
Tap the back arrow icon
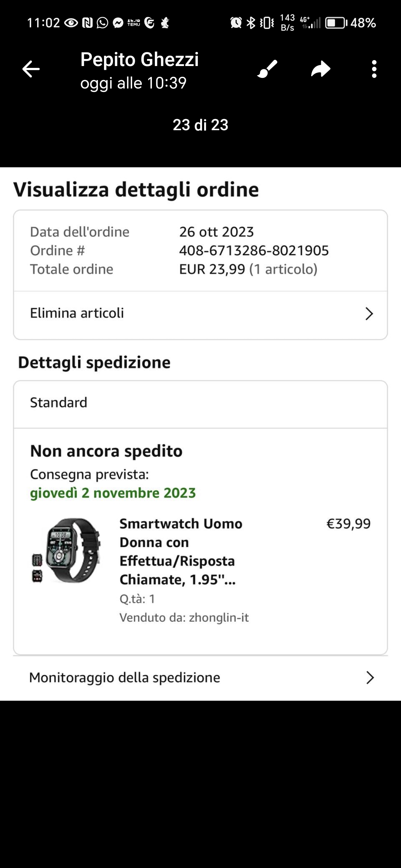[x=31, y=69]
